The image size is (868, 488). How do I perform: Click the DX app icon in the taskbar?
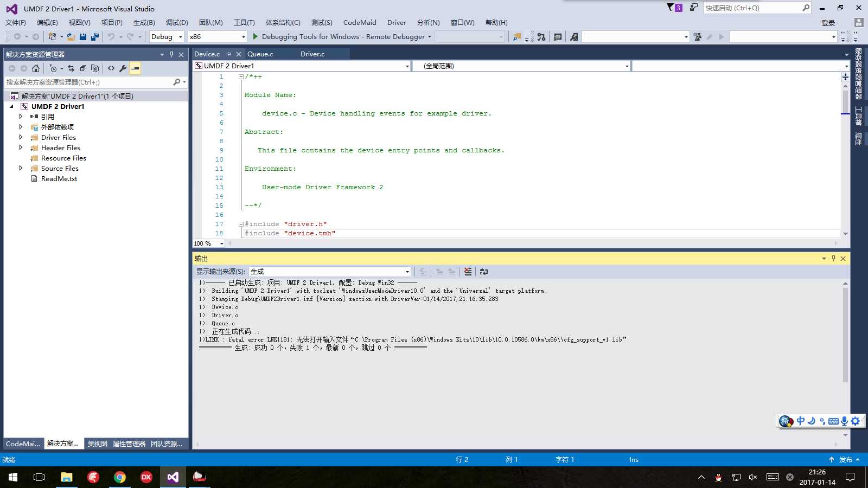pyautogui.click(x=146, y=477)
